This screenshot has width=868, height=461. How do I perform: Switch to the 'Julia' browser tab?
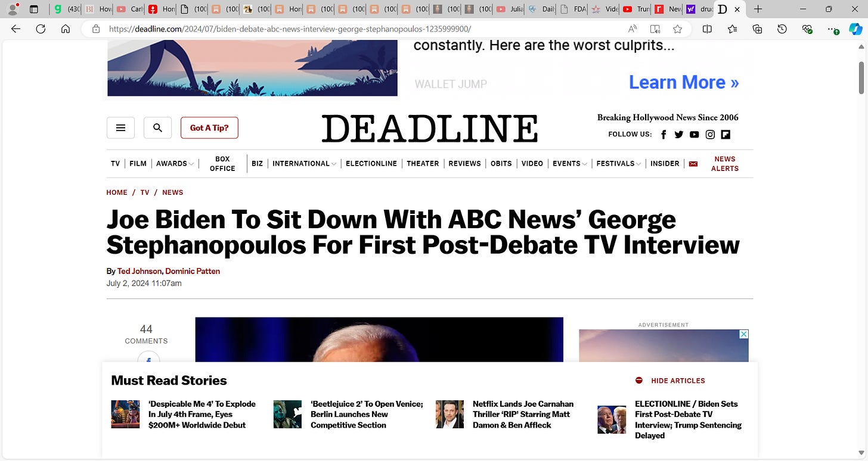pos(509,9)
